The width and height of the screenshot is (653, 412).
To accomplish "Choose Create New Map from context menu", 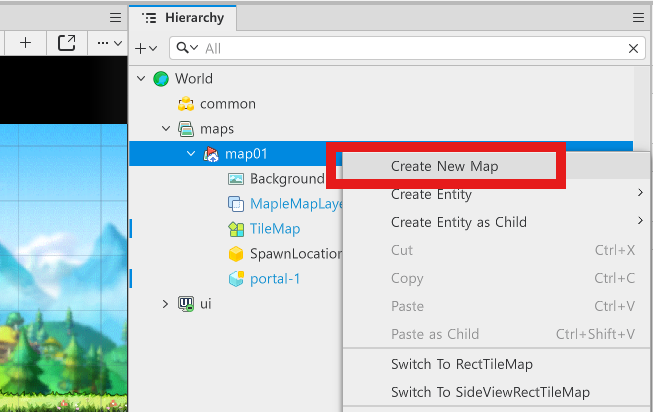I will [445, 166].
